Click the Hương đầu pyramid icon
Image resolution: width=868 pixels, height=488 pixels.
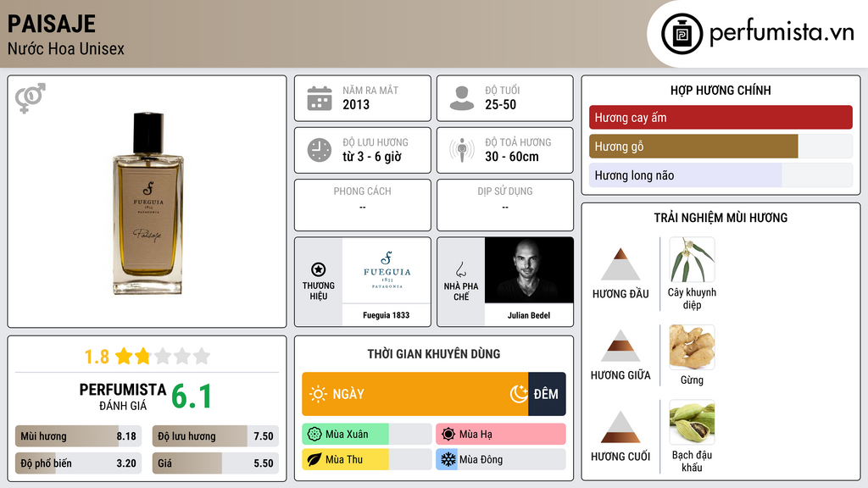[620, 264]
